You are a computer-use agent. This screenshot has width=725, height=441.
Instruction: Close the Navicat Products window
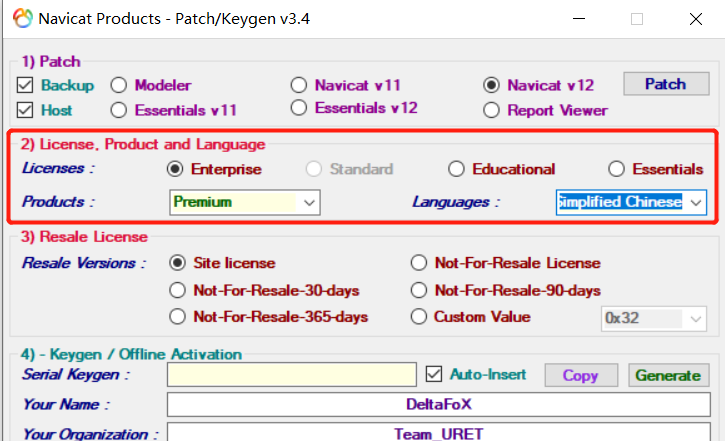click(x=695, y=19)
